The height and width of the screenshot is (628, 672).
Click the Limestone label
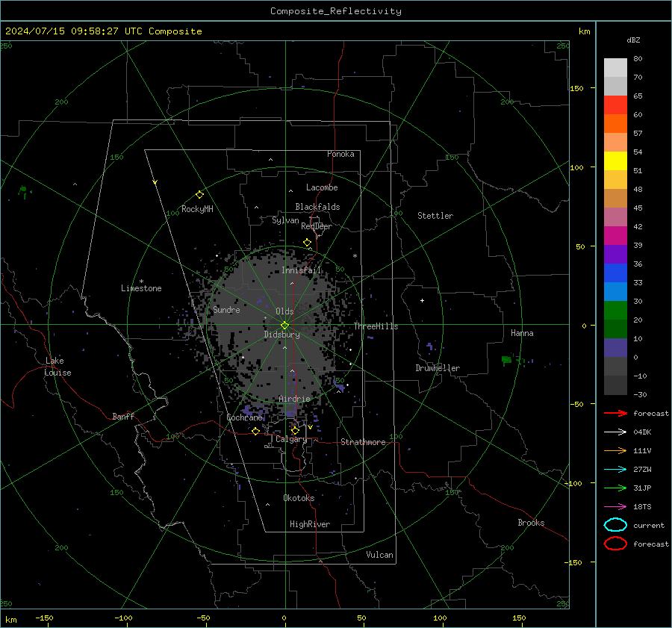pos(141,288)
